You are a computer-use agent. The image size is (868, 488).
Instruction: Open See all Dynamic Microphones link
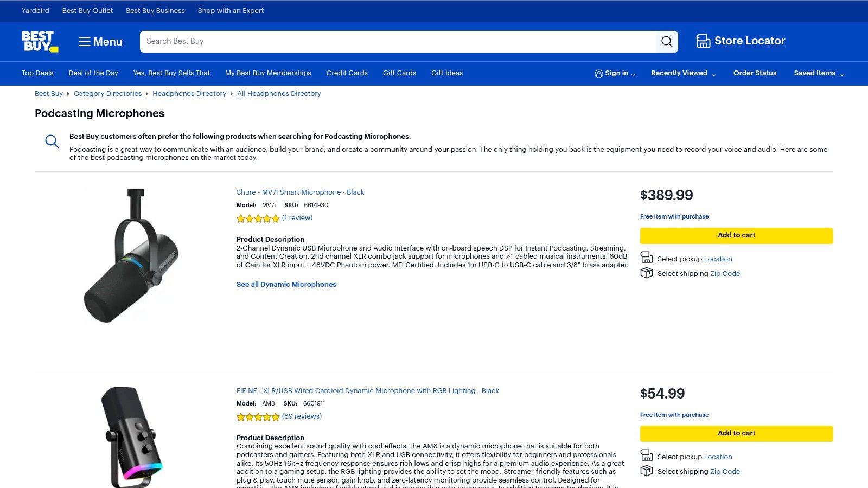[286, 284]
